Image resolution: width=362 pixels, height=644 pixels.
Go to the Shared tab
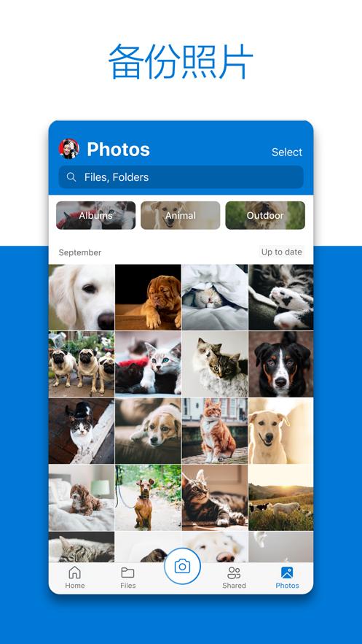coord(234,577)
